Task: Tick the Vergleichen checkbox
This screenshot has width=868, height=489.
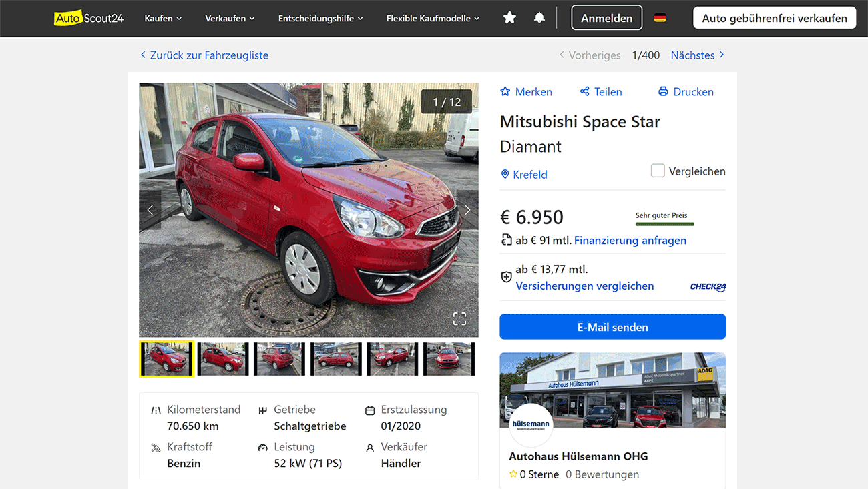Action: tap(658, 171)
